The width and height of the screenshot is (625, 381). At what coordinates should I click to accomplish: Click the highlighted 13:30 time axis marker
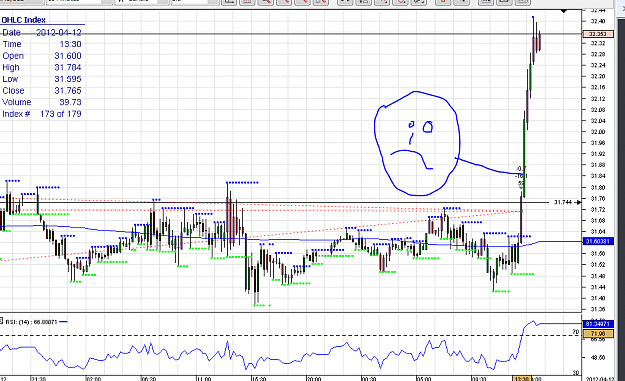pyautogui.click(x=522, y=378)
